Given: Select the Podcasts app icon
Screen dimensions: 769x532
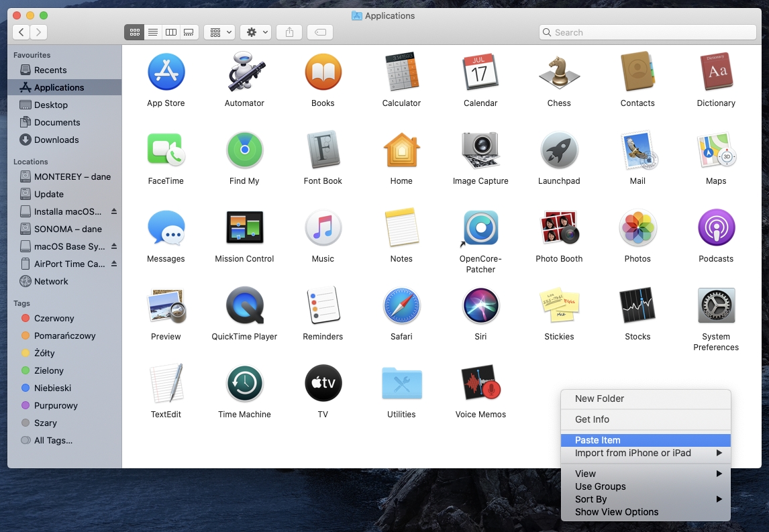Looking at the screenshot, I should click(x=717, y=227).
